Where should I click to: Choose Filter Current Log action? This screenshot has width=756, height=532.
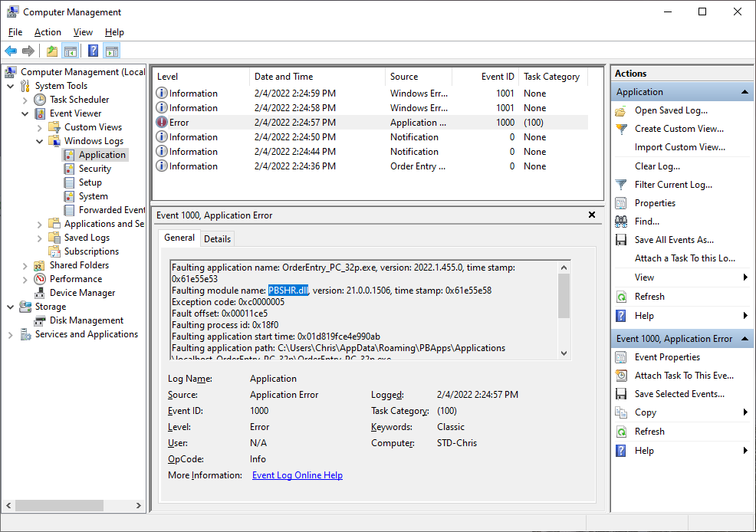click(672, 185)
